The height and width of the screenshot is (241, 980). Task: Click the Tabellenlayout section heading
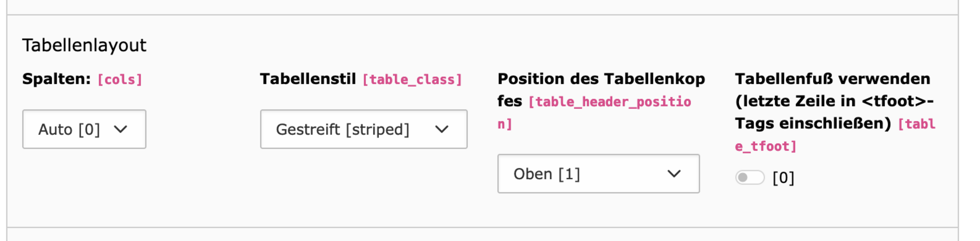tap(84, 45)
